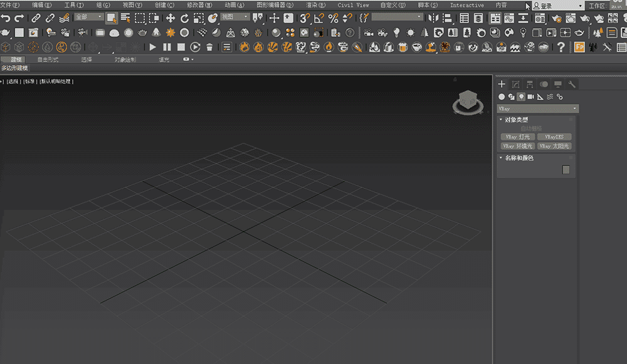Click the render teapot with gear icon
The width and height of the screenshot is (627, 364).
click(556, 18)
